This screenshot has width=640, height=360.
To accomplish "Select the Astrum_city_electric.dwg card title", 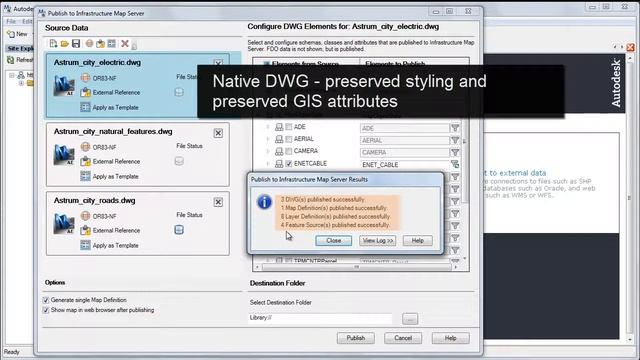I will [x=97, y=62].
